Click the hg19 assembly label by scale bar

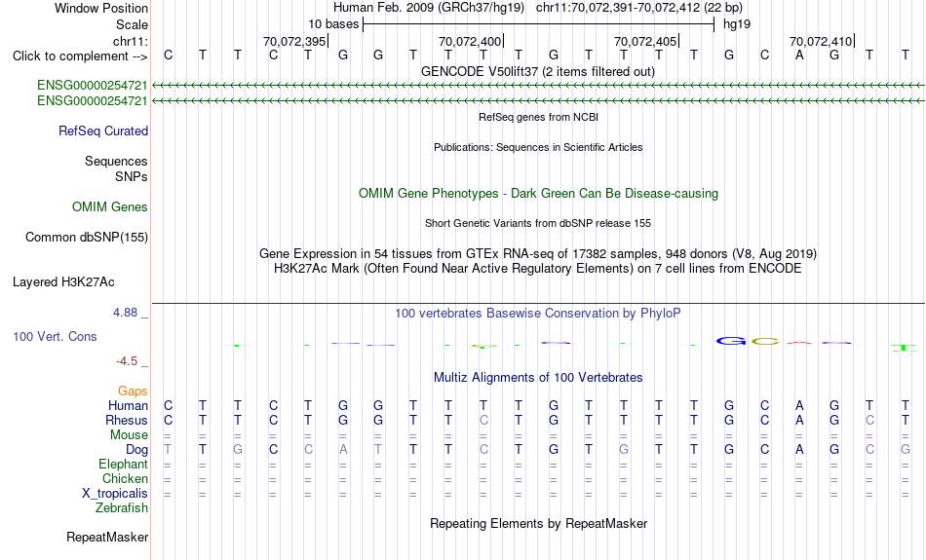click(x=737, y=24)
